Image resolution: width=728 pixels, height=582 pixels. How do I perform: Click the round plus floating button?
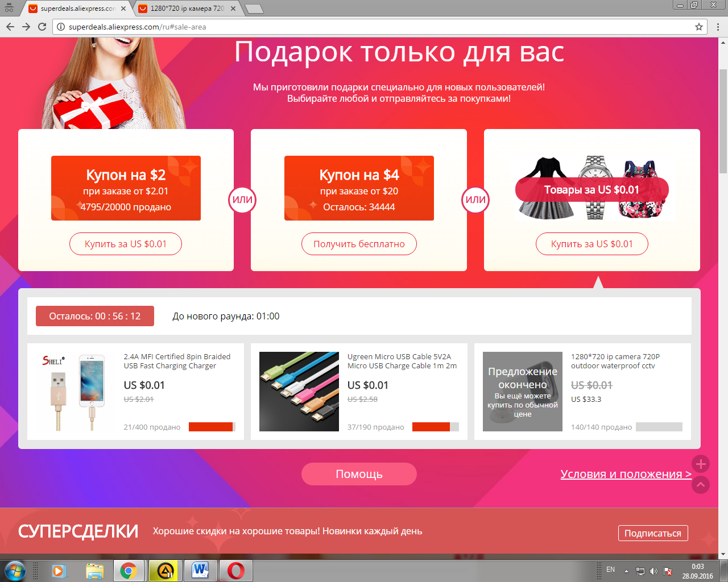(701, 464)
